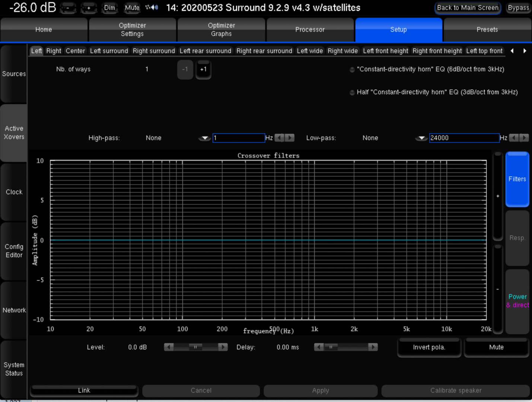Viewport: 532px width, 402px height.
Task: Open the Active Xovers side panel
Action: point(14,133)
